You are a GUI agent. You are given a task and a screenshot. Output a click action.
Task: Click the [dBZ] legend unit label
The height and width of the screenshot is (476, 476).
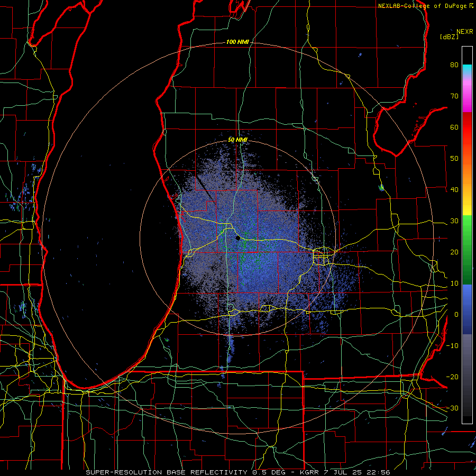[449, 37]
